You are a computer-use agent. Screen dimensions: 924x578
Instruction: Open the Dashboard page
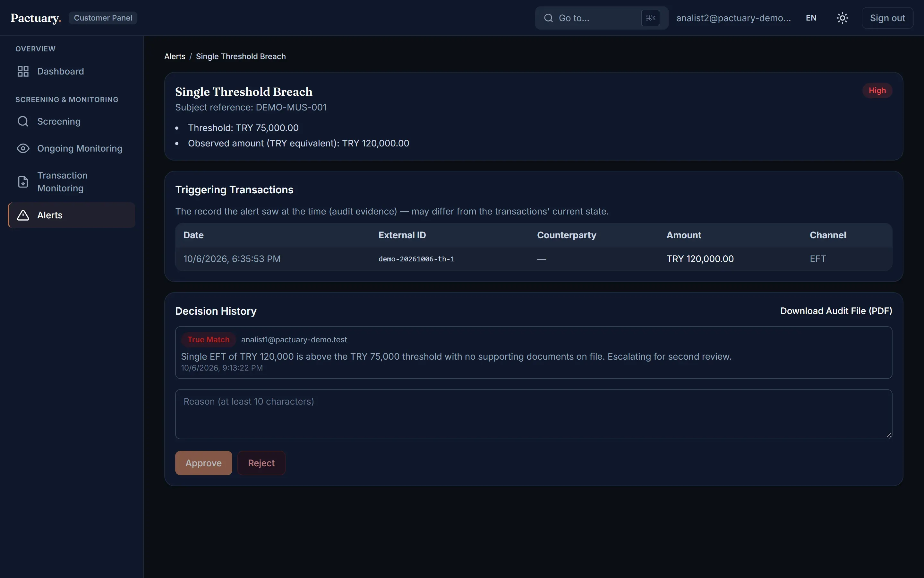[x=72, y=72]
